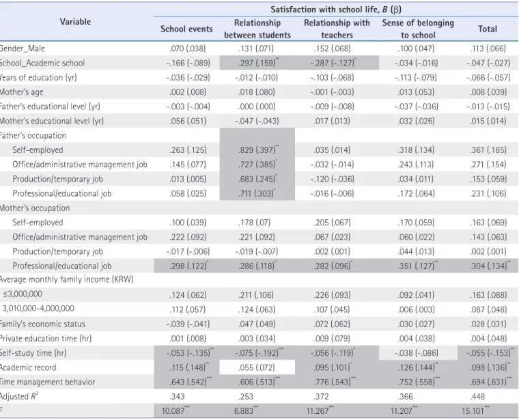The height and width of the screenshot is (420, 519).
Task: Select the '.351 (.127)' cell
Action: coord(418,266)
